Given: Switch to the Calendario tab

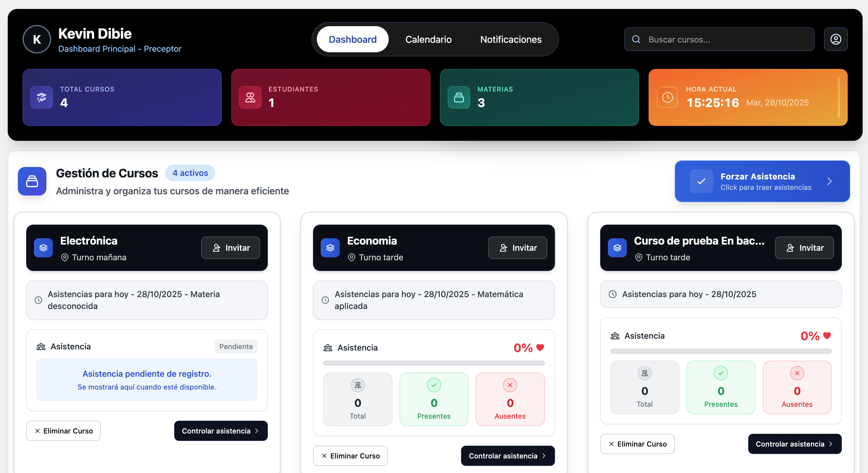Looking at the screenshot, I should point(429,39).
